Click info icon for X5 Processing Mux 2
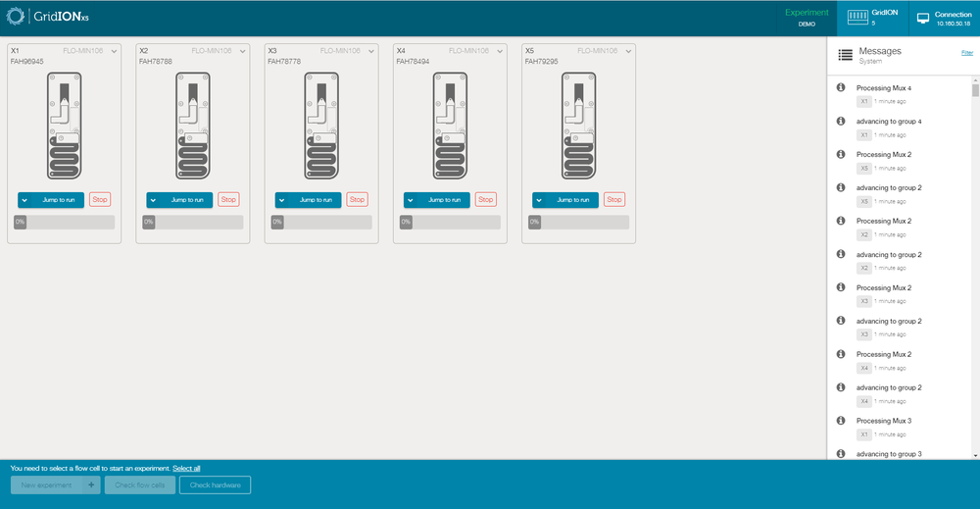The height and width of the screenshot is (509, 980). tap(841, 154)
